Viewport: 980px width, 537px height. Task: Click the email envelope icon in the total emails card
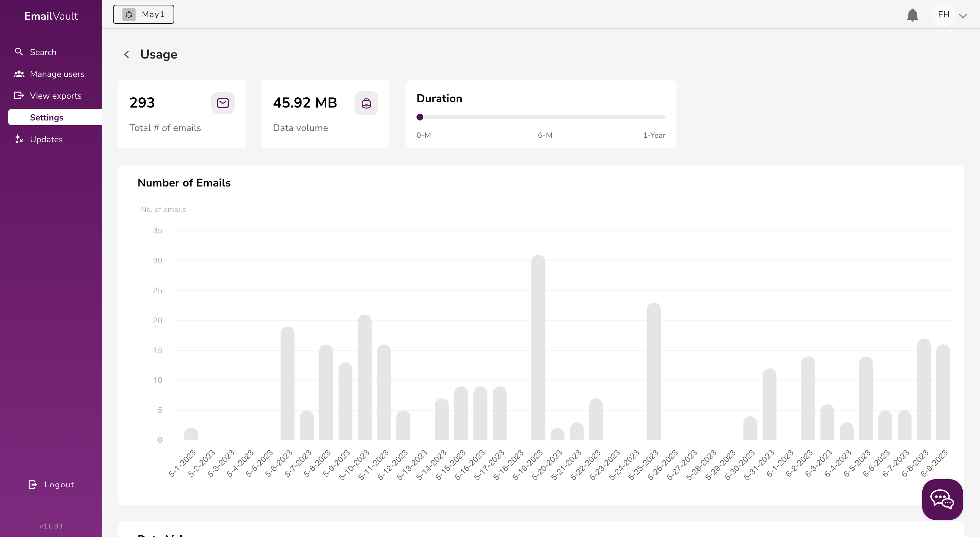point(223,103)
